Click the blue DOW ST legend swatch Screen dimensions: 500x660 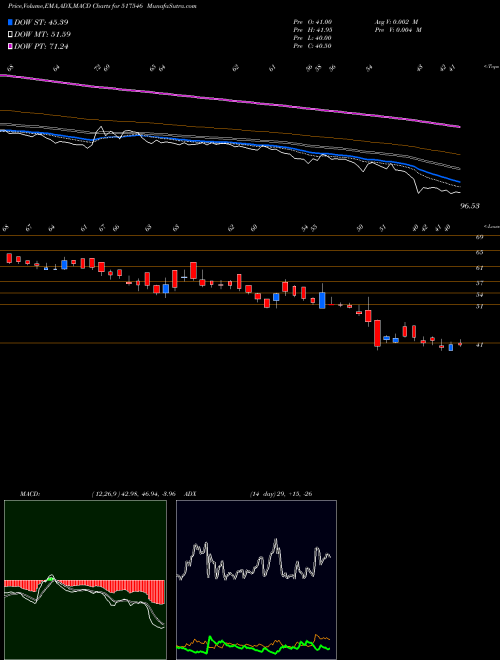coord(10,22)
